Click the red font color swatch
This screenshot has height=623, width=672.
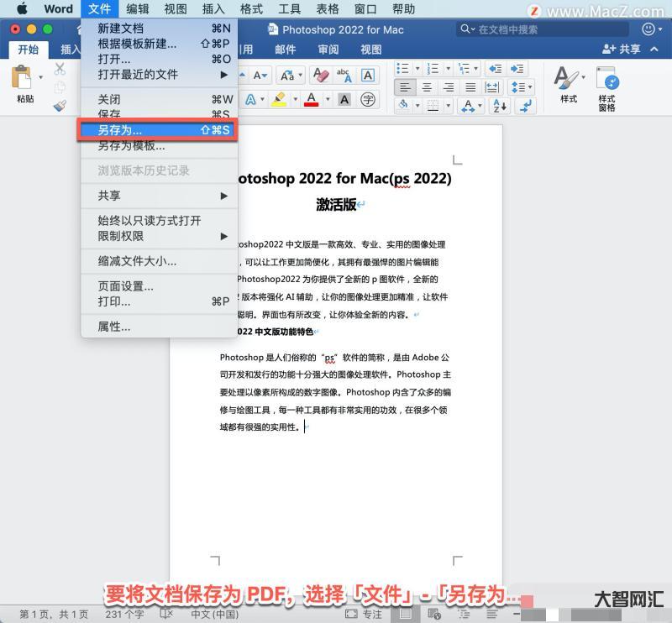coord(312,100)
